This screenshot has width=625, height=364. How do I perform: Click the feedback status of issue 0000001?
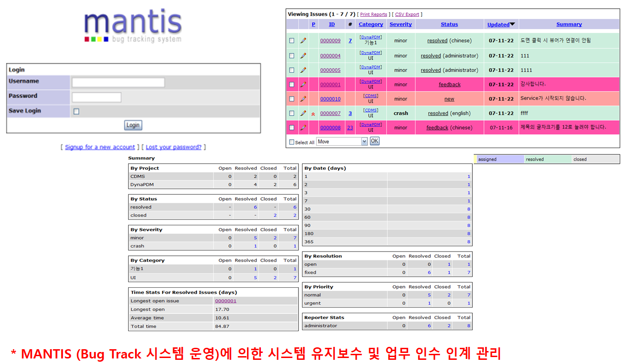pos(450,85)
